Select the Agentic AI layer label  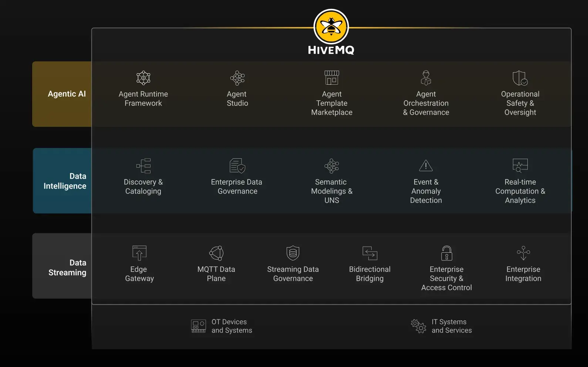tap(67, 94)
